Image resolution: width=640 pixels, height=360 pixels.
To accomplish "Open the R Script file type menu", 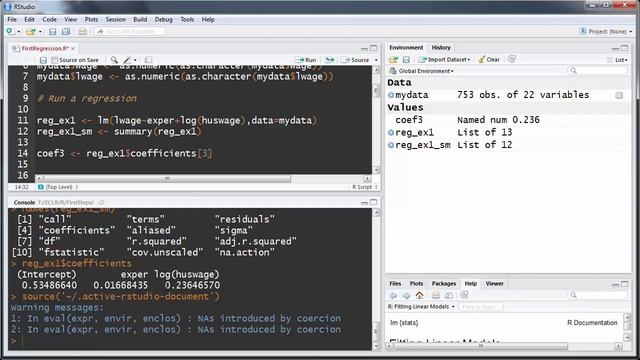I will 365,187.
